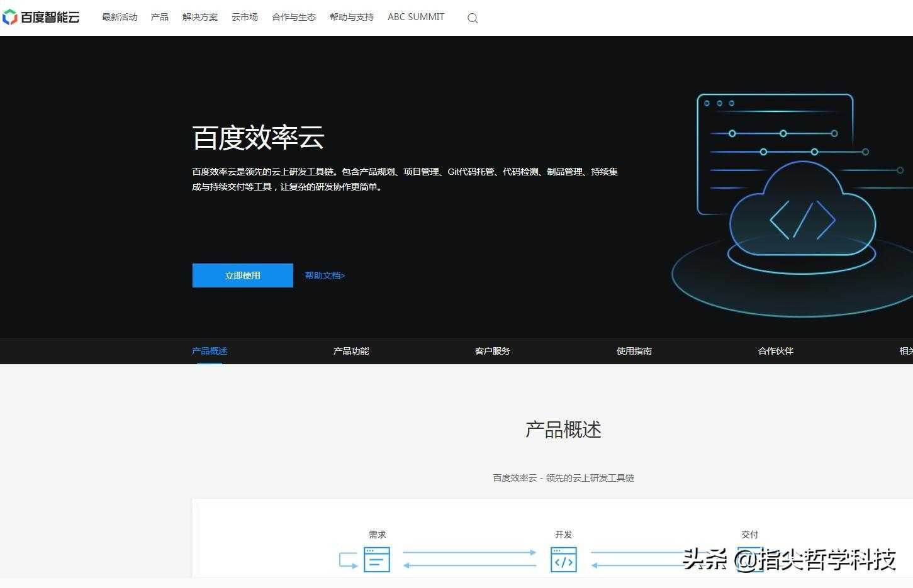Open the 最新活动 menu

pyautogui.click(x=120, y=17)
